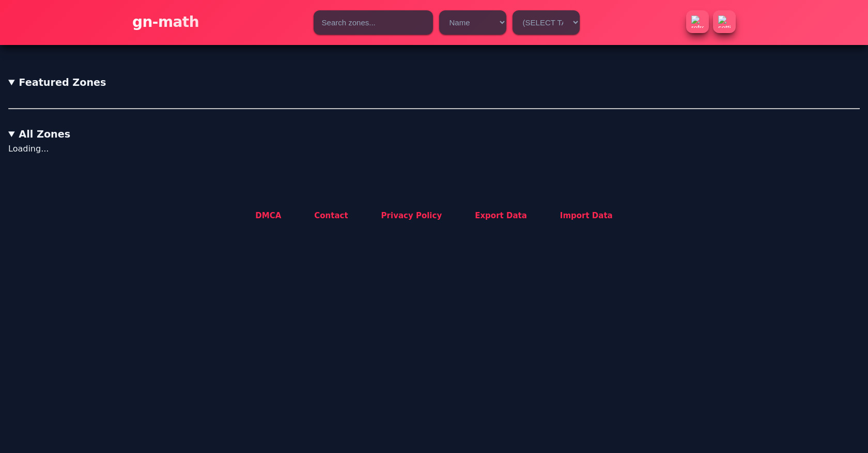
Task: Collapse the Featured Zones disclosure triangle
Action: pyautogui.click(x=11, y=83)
